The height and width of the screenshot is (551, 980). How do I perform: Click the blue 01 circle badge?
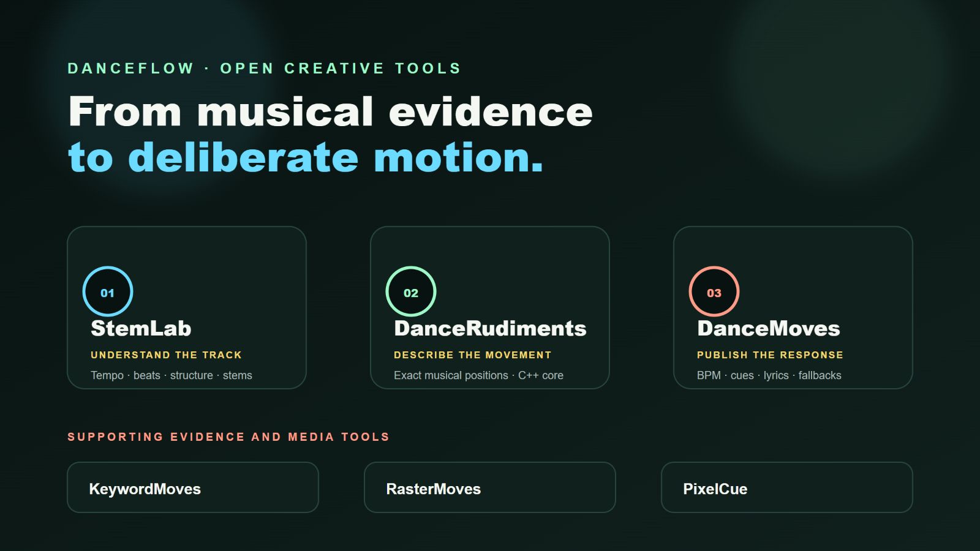tap(108, 291)
